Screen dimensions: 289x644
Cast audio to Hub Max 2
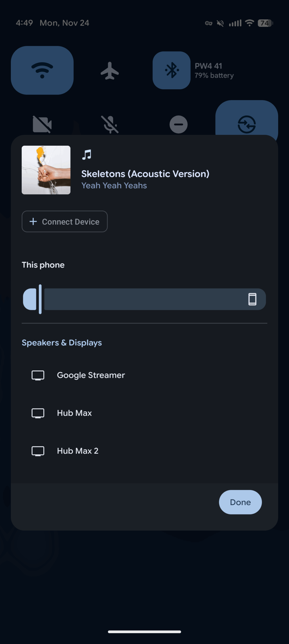point(78,451)
